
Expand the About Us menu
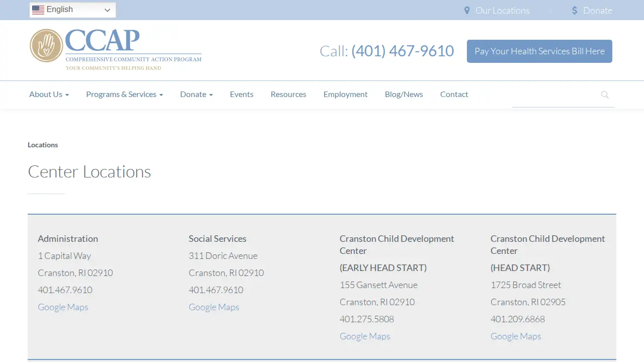pos(49,94)
